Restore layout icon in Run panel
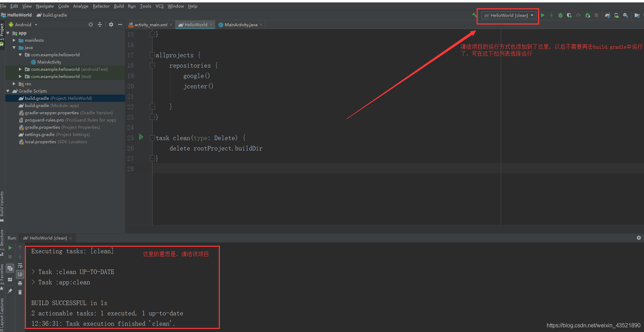644x332 pixels. click(x=10, y=280)
